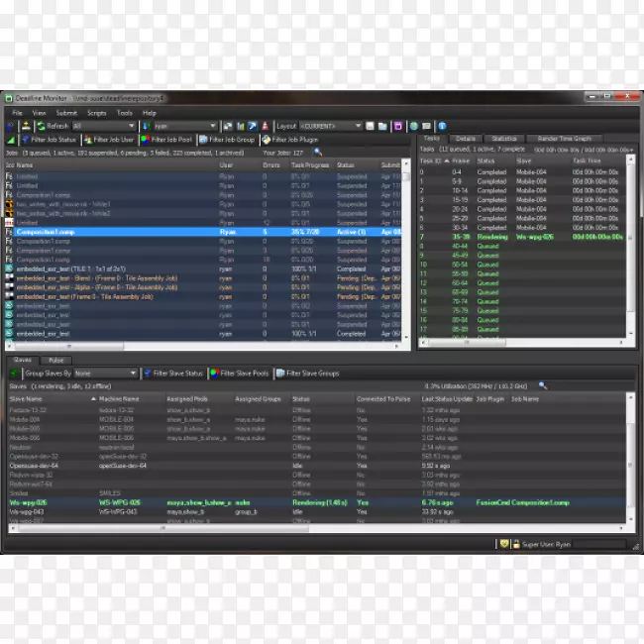
Task: Click the open layout folder icon
Action: click(x=382, y=126)
